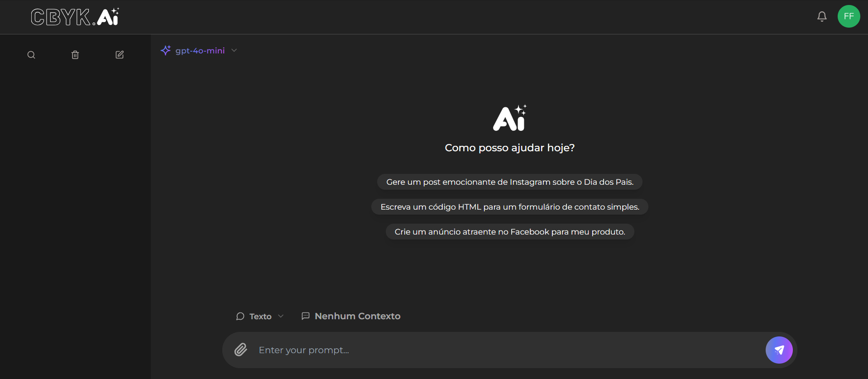Click the search icon in the sidebar
The width and height of the screenshot is (868, 379).
pos(31,55)
